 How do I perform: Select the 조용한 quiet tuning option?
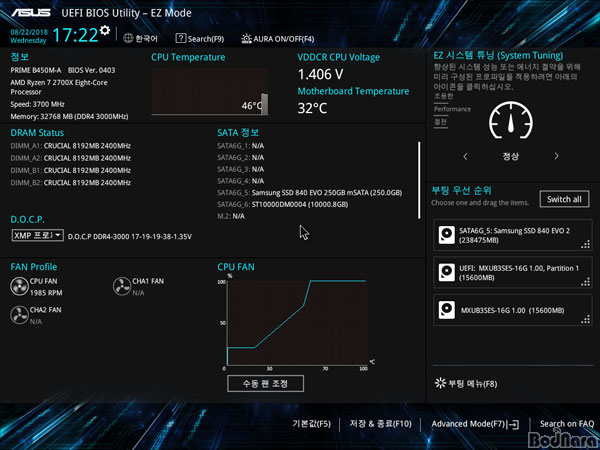(x=443, y=96)
